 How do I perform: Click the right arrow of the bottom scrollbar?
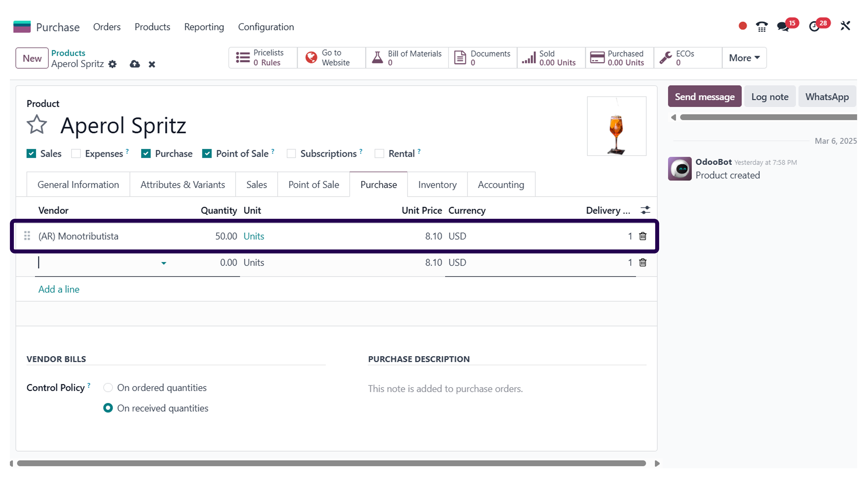pos(657,464)
